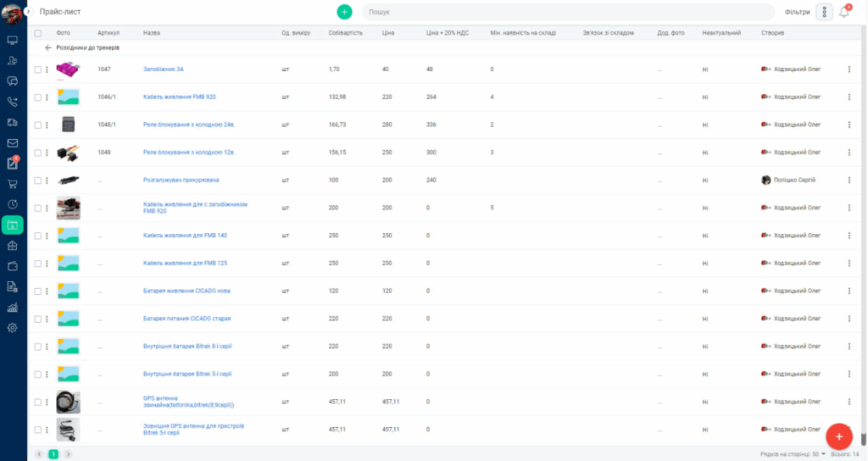Expand the sidebar with the top arrow
This screenshot has width=868, height=461.
(28, 12)
